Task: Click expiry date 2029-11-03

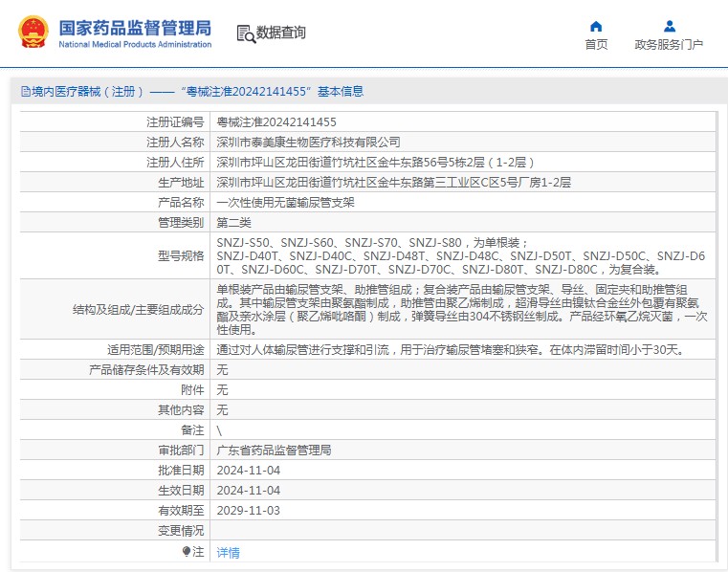Action: (x=249, y=510)
